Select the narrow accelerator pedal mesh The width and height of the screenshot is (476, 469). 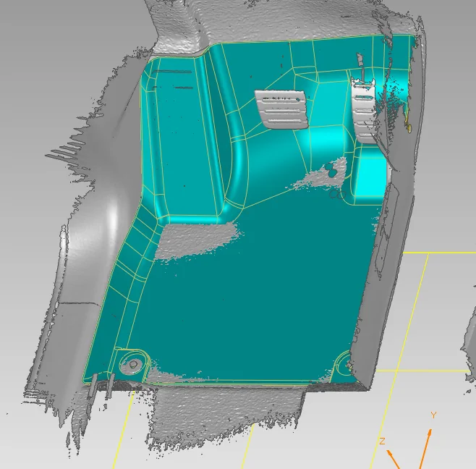[363, 111]
